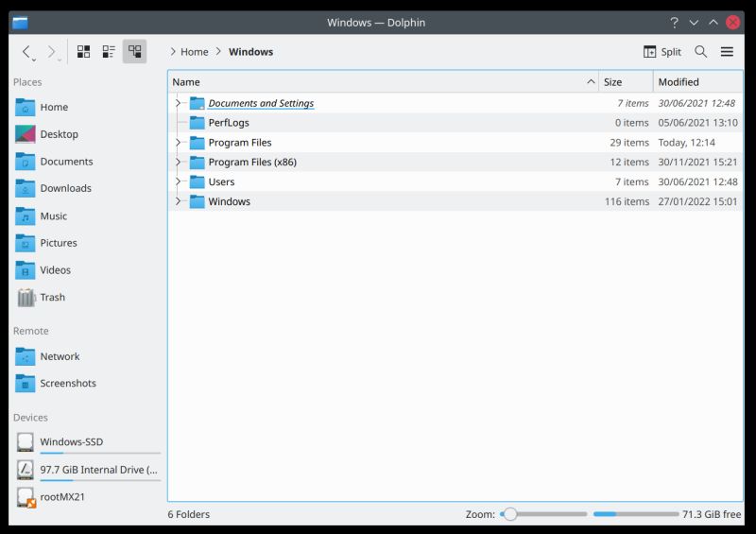Expand the Users folder tree
Image resolution: width=756 pixels, height=534 pixels.
(178, 181)
